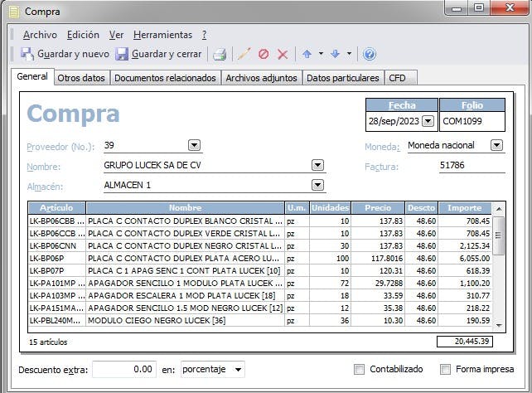The width and height of the screenshot is (532, 393).
Task: Click the table vertical scrollbar thumb
Action: 498,235
